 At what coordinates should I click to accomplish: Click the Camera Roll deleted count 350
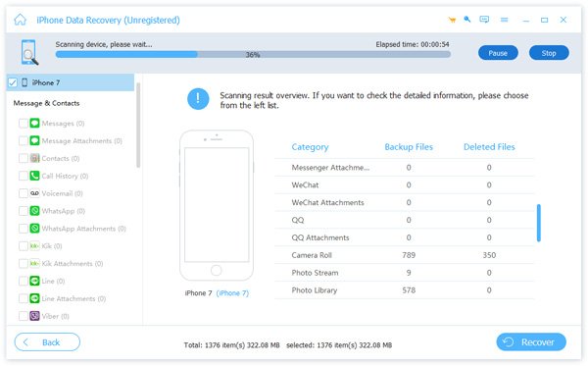point(489,255)
